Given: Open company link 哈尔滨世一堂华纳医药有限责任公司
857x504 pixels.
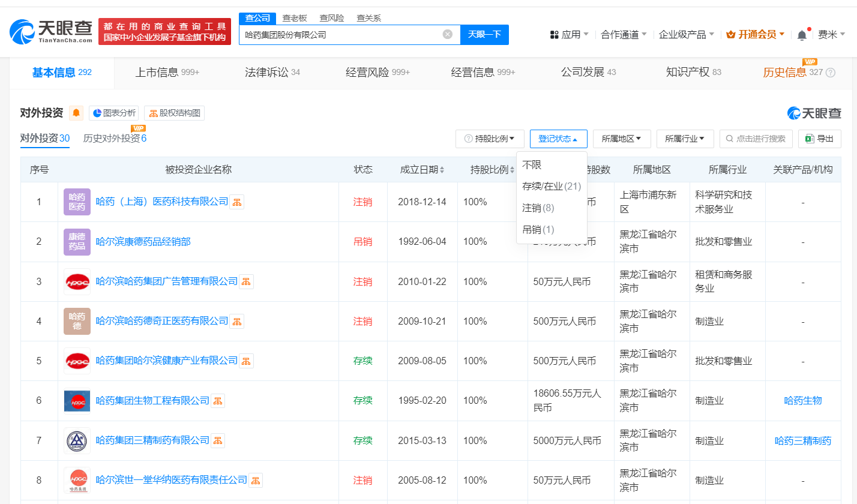Looking at the screenshot, I should (x=172, y=480).
